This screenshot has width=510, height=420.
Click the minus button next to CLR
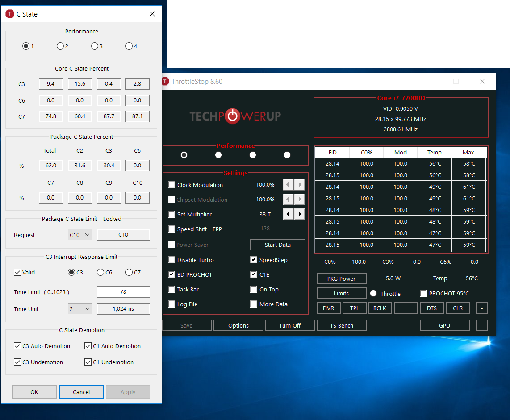click(481, 308)
